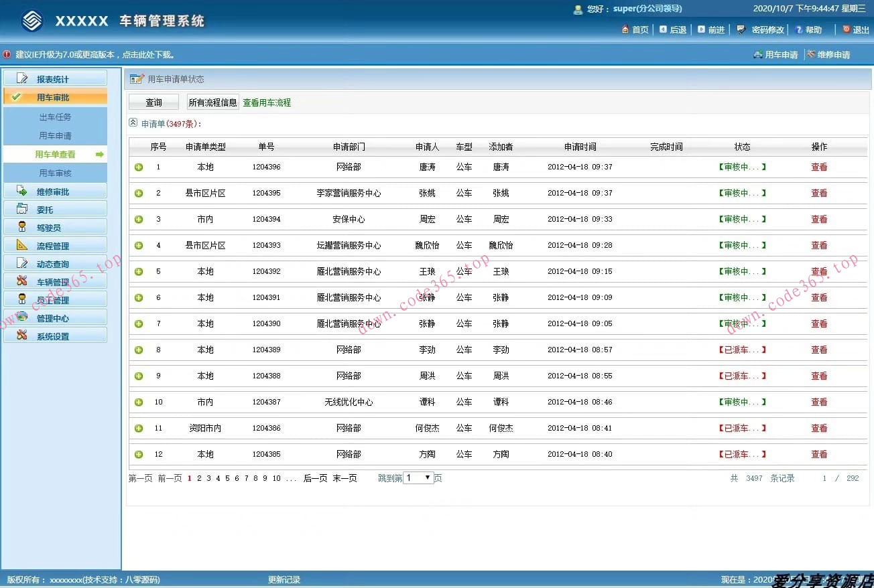874x588 pixels.
Task: Click 查看用车流程 link
Action: 267,102
